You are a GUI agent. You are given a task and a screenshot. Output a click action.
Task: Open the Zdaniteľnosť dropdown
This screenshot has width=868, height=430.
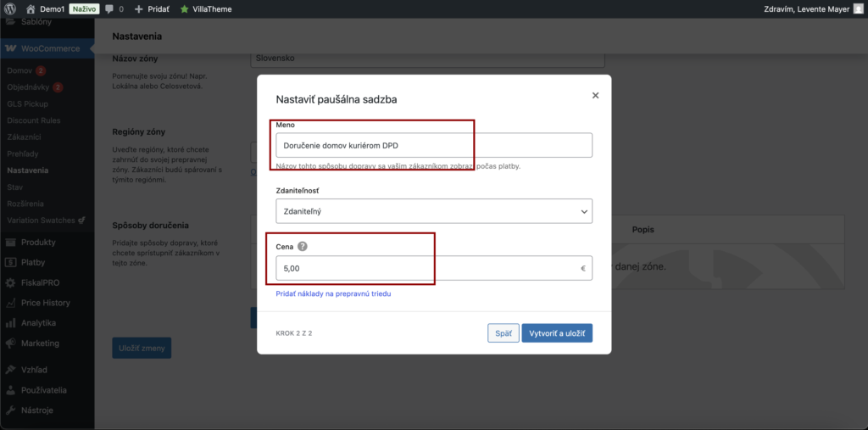(434, 210)
